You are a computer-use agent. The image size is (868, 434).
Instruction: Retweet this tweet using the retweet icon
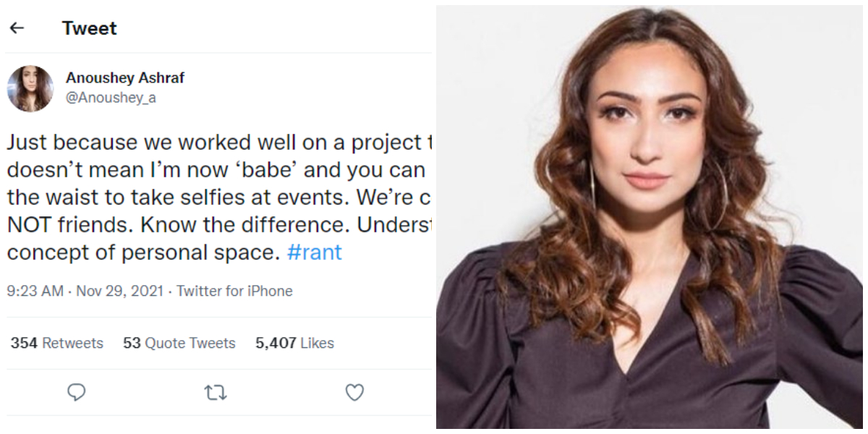coord(215,393)
